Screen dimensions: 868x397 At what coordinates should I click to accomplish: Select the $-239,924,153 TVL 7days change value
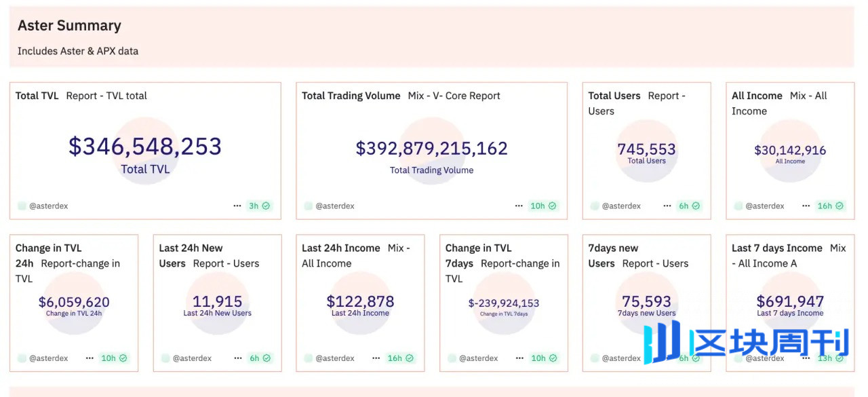click(504, 303)
